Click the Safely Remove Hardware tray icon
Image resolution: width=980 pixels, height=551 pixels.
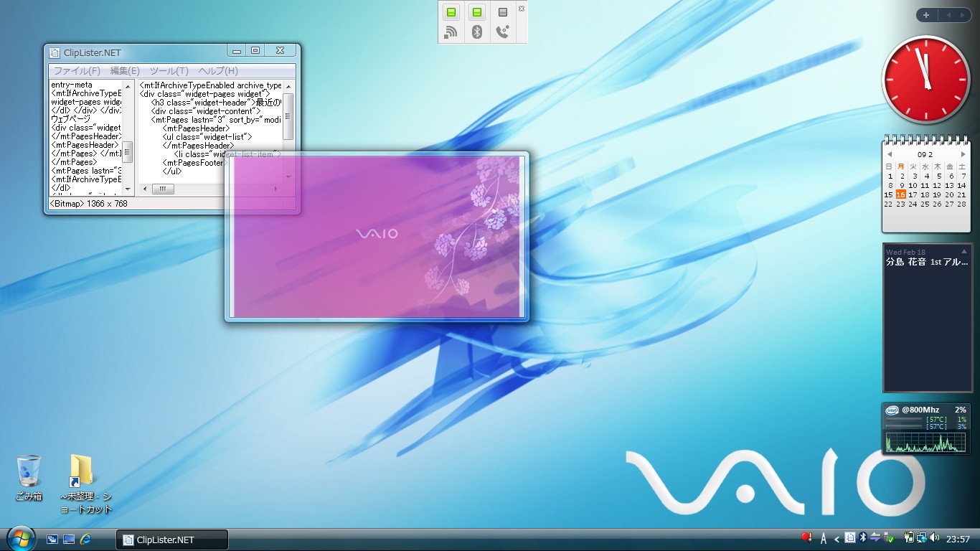pyautogui.click(x=889, y=538)
